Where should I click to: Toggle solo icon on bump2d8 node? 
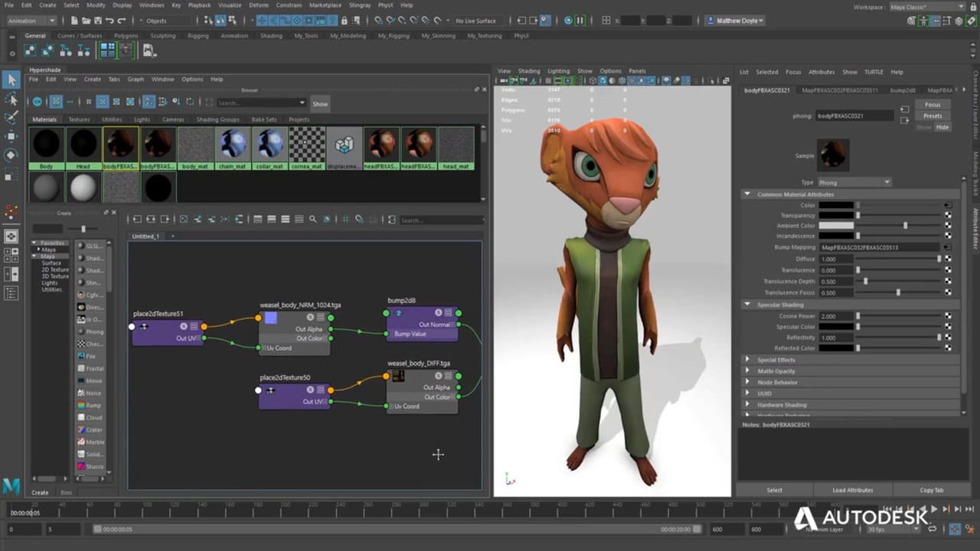pyautogui.click(x=439, y=312)
